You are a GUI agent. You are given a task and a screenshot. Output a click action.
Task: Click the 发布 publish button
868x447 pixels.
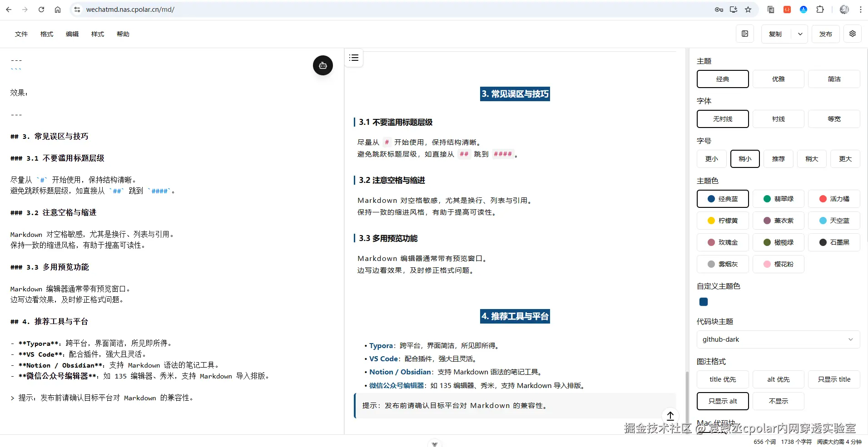pos(826,34)
